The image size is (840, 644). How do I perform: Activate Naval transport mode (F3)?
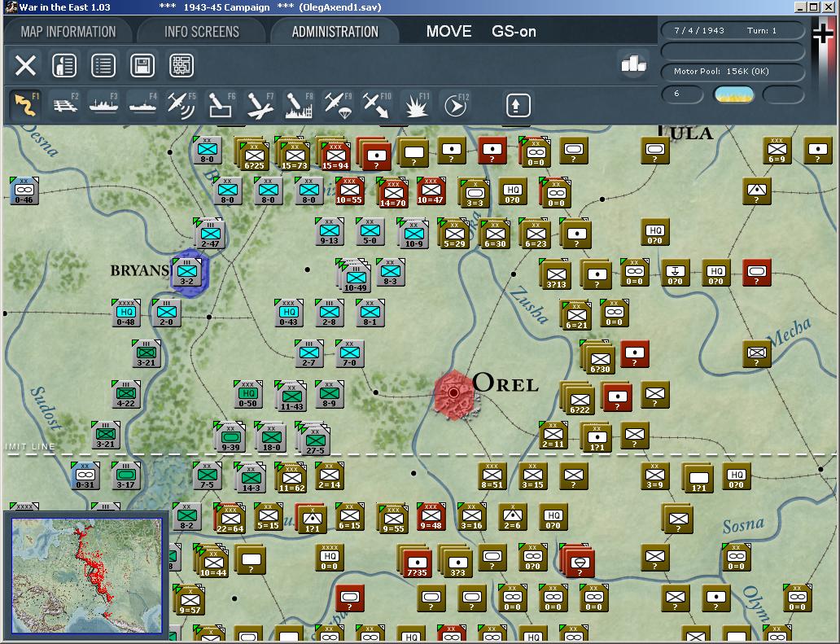tap(104, 105)
